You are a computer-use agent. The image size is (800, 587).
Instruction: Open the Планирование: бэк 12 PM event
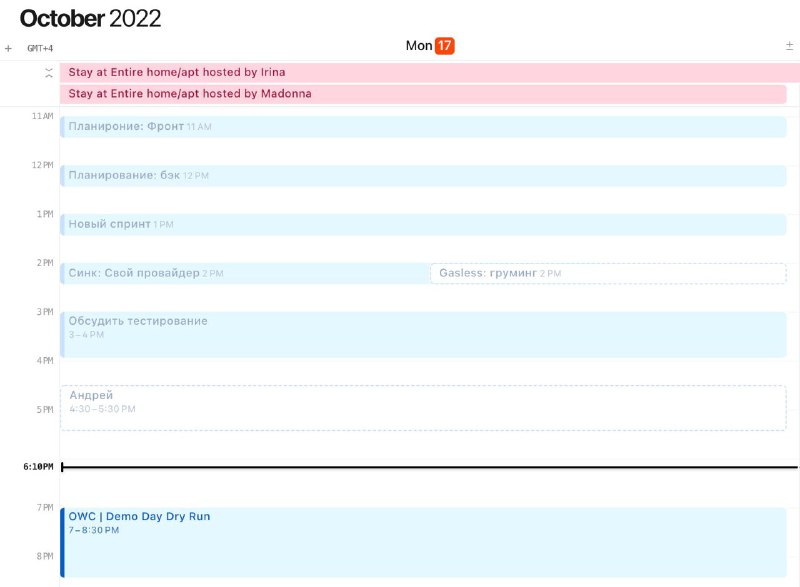click(423, 175)
